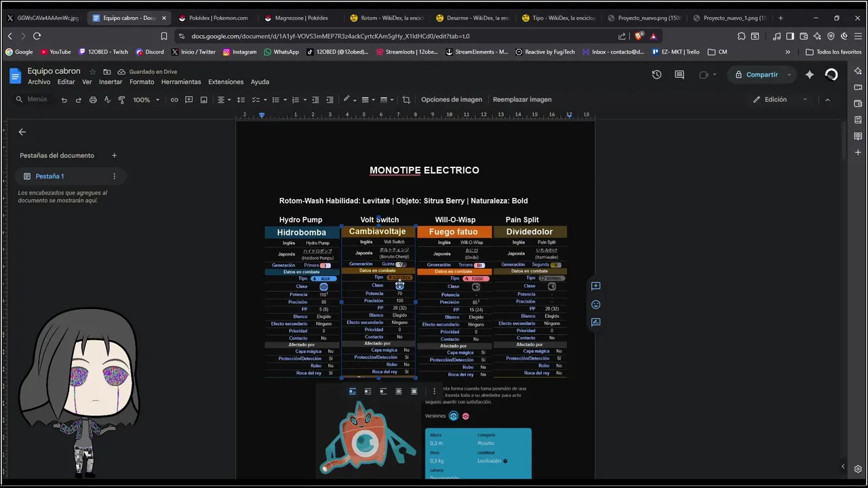Open Pestaña 1 three-dot options

click(x=114, y=176)
